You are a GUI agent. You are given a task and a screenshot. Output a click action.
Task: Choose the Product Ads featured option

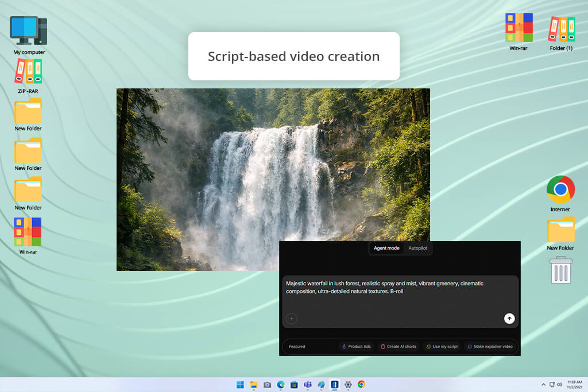(356, 347)
